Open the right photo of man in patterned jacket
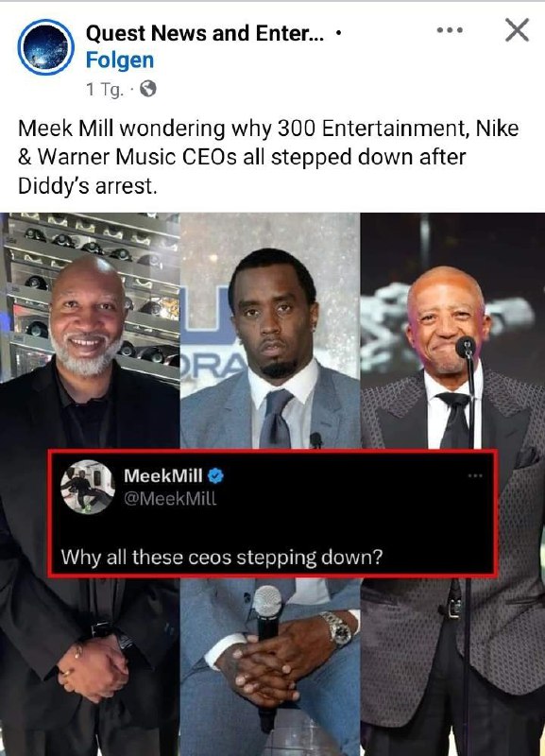Viewport: 545px width, 756px height. point(452,484)
